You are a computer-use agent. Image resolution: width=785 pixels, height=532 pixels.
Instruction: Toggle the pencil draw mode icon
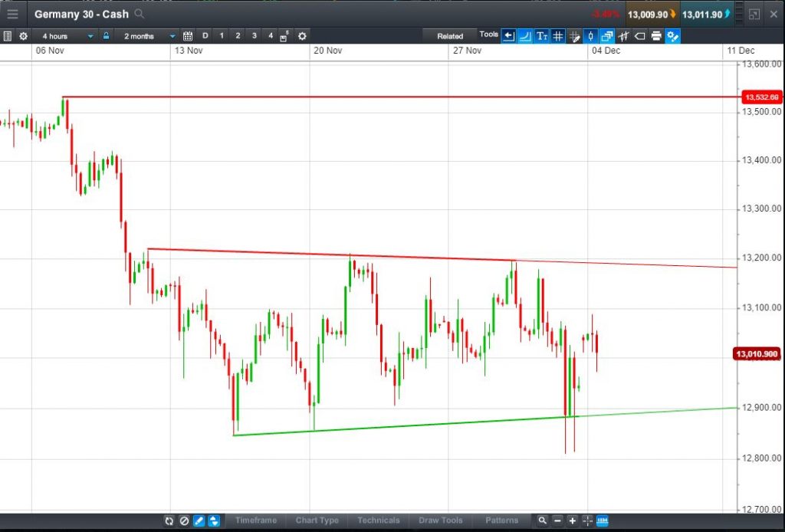click(x=199, y=521)
